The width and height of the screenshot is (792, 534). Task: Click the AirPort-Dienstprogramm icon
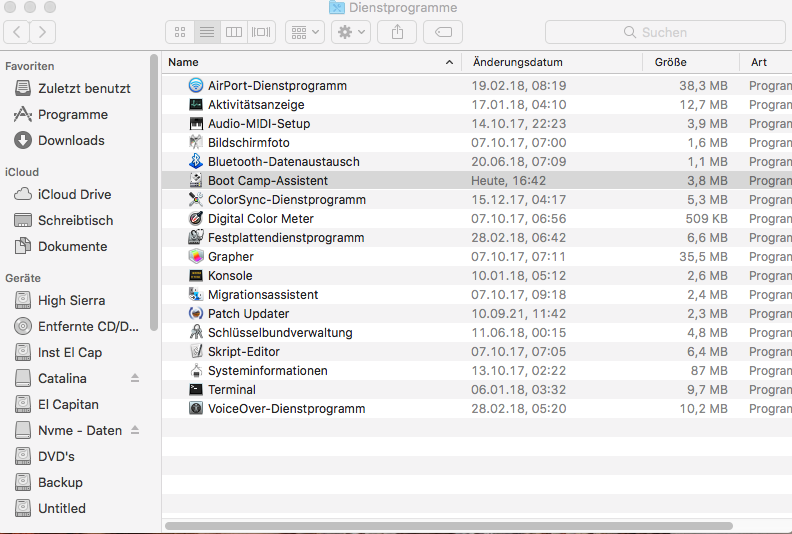point(196,86)
